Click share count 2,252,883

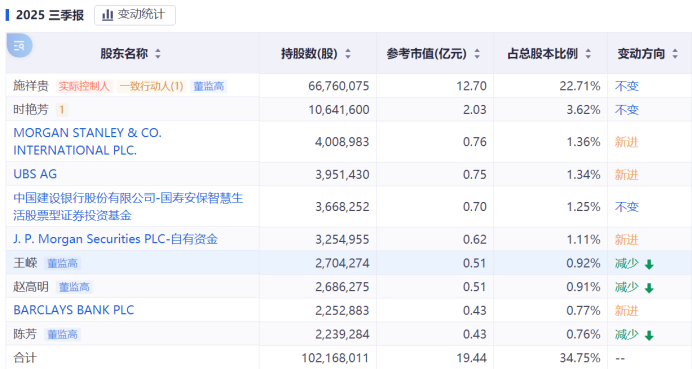pos(342,311)
